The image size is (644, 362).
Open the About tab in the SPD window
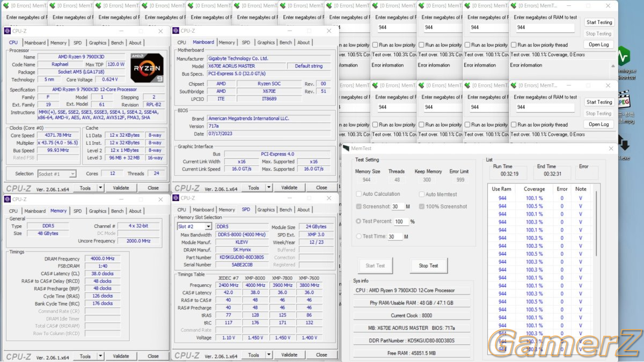pos(304,210)
